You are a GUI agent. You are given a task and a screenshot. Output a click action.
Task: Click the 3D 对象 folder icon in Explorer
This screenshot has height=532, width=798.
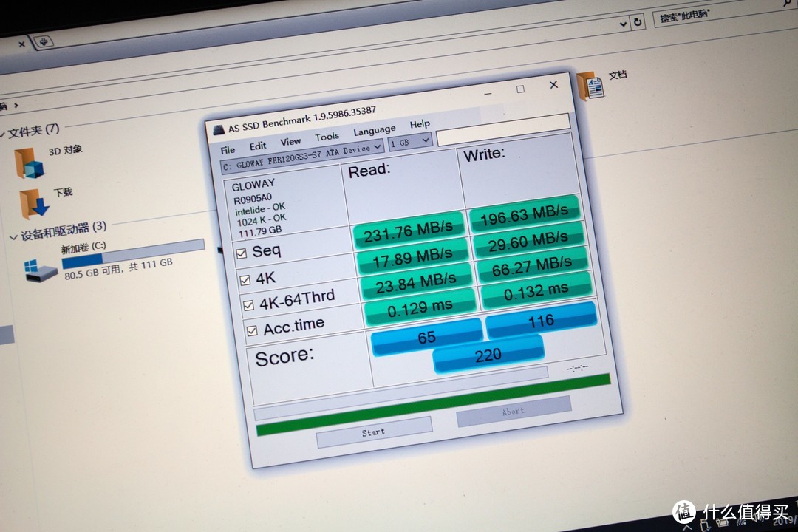(x=30, y=163)
